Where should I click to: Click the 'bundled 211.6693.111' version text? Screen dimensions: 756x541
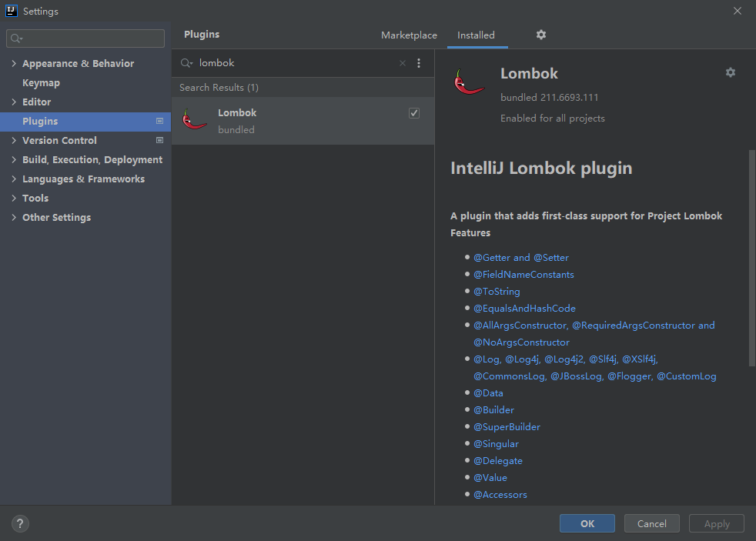click(549, 97)
